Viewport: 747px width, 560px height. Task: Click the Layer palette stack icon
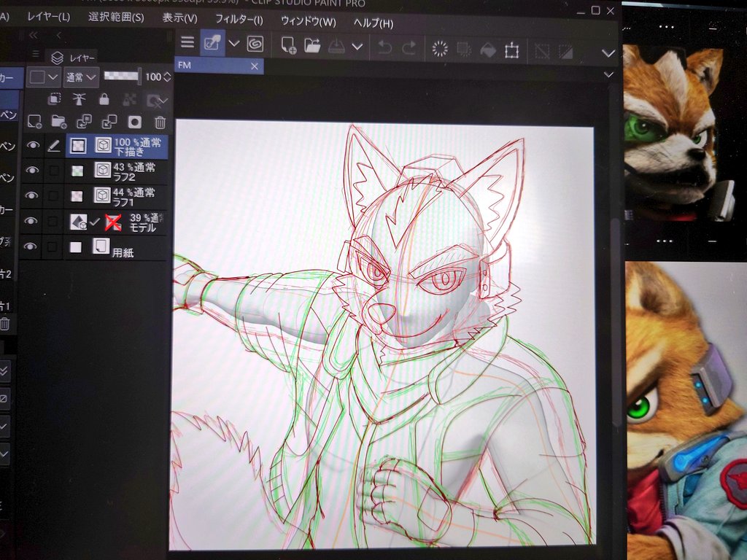[57, 58]
